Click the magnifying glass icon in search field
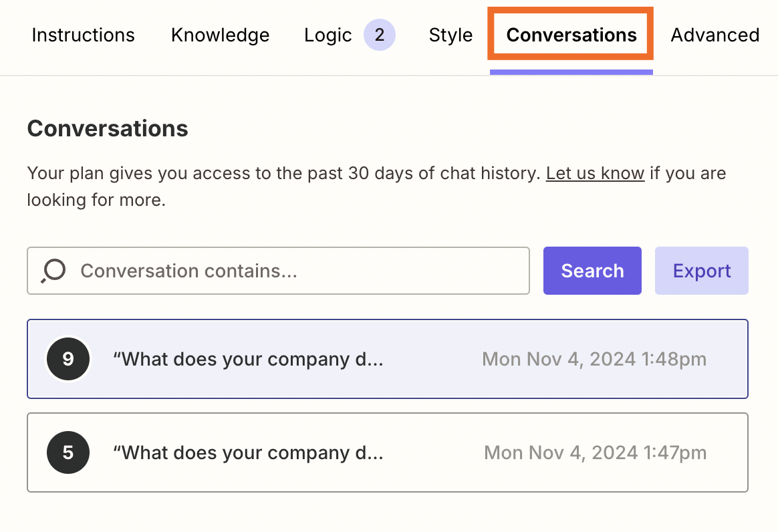778x532 pixels. [x=53, y=271]
